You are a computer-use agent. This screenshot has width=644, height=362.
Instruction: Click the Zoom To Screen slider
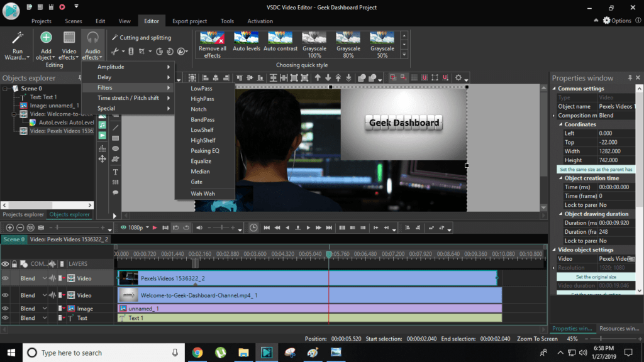(613, 339)
